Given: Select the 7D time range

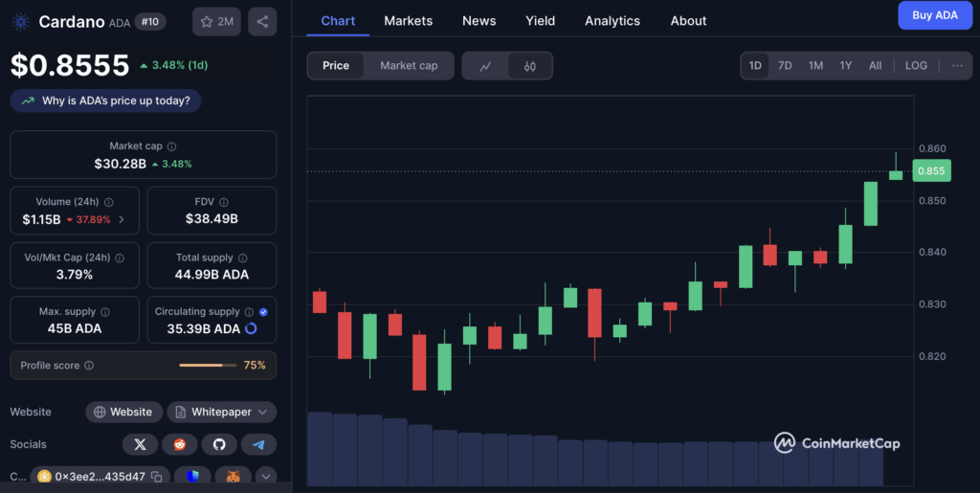Looking at the screenshot, I should click(785, 66).
